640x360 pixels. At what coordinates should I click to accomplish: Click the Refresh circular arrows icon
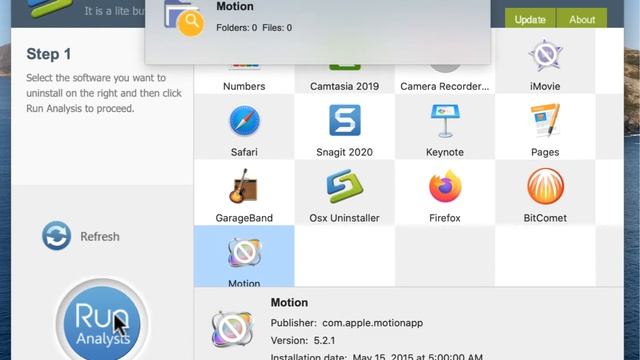56,236
